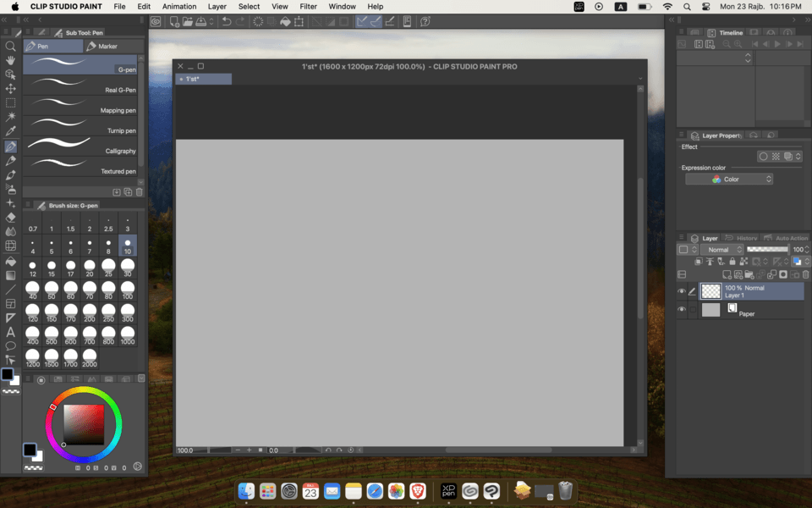Expand brush size palette menu arrow
The width and height of the screenshot is (812, 508).
click(x=28, y=205)
